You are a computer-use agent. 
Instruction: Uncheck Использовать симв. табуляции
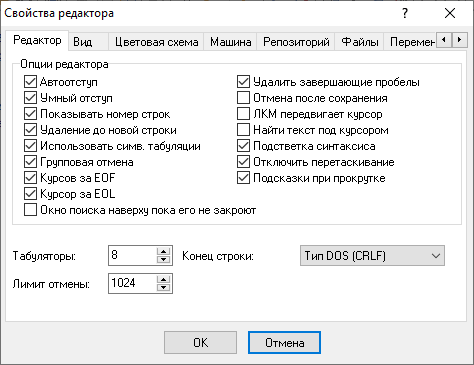click(x=30, y=146)
